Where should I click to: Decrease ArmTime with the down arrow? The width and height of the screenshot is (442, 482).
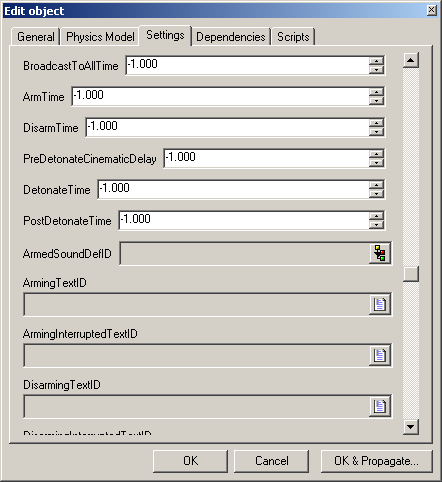[376, 101]
